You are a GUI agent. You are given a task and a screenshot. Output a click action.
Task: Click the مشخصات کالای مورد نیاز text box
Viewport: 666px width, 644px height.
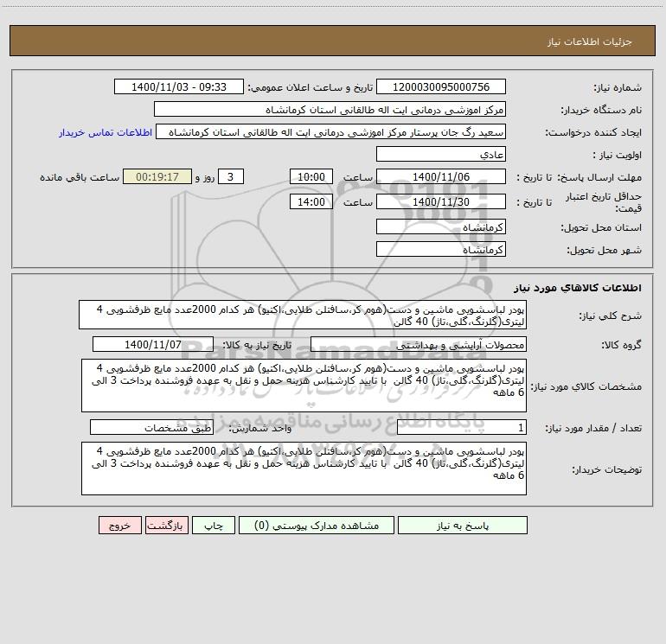[304, 386]
